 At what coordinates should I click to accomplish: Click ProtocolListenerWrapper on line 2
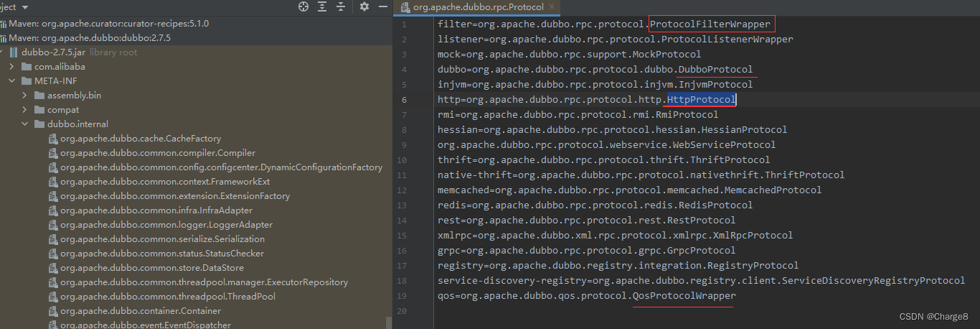727,39
